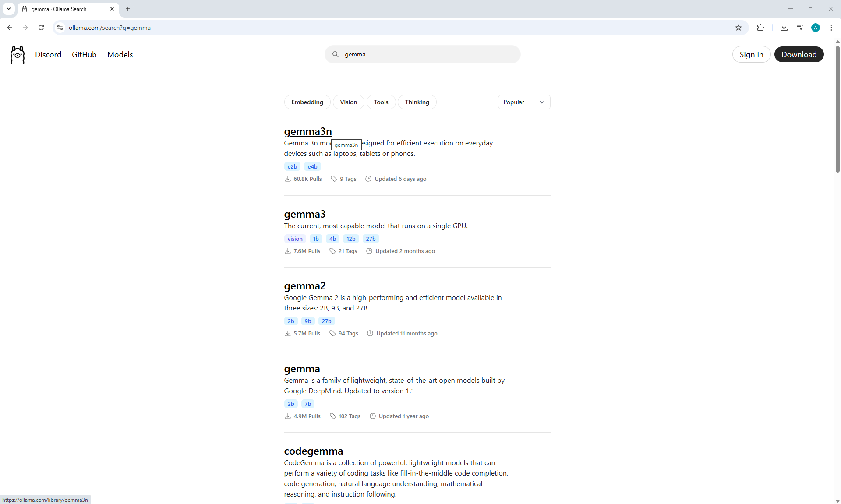This screenshot has height=504, width=841.
Task: Open the browser Extensions puzzle icon
Action: [x=760, y=28]
